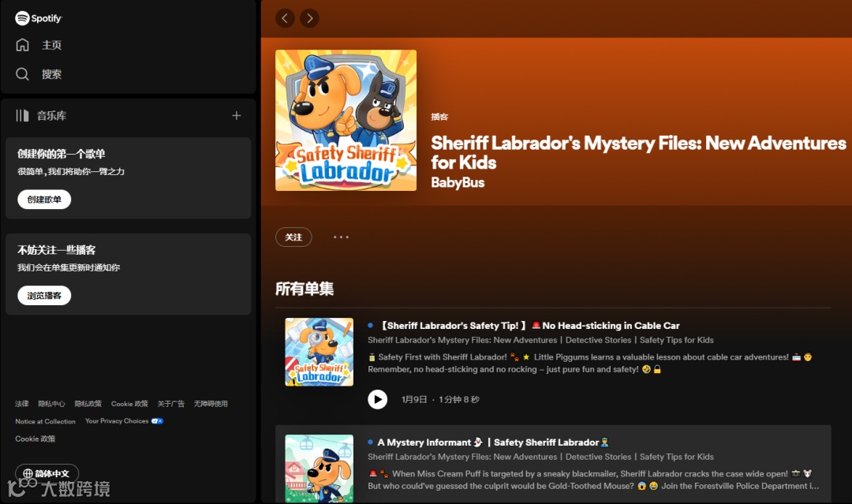This screenshot has height=504, width=852.
Task: Go back with the left arrow
Action: [x=286, y=18]
